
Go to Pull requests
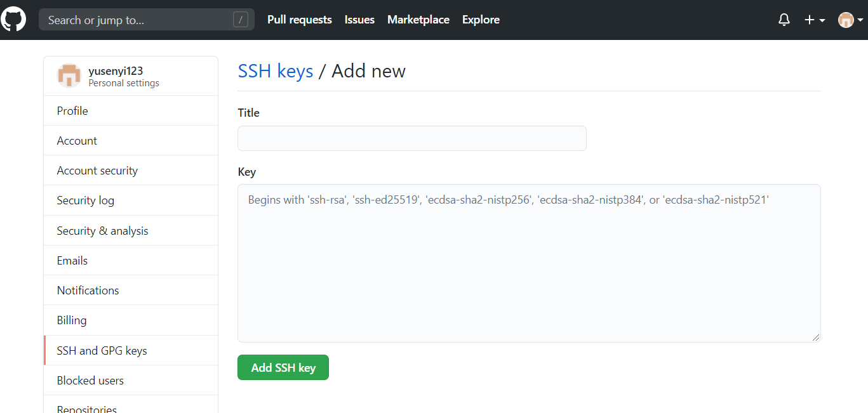(300, 20)
